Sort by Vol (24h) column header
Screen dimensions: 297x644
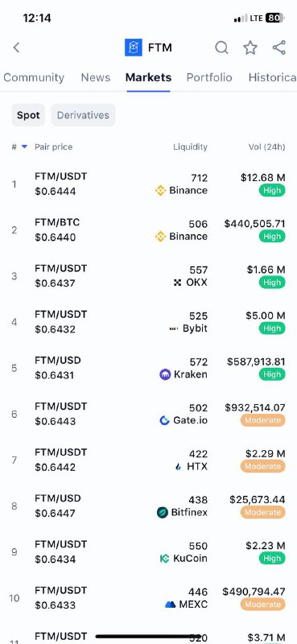(x=266, y=147)
